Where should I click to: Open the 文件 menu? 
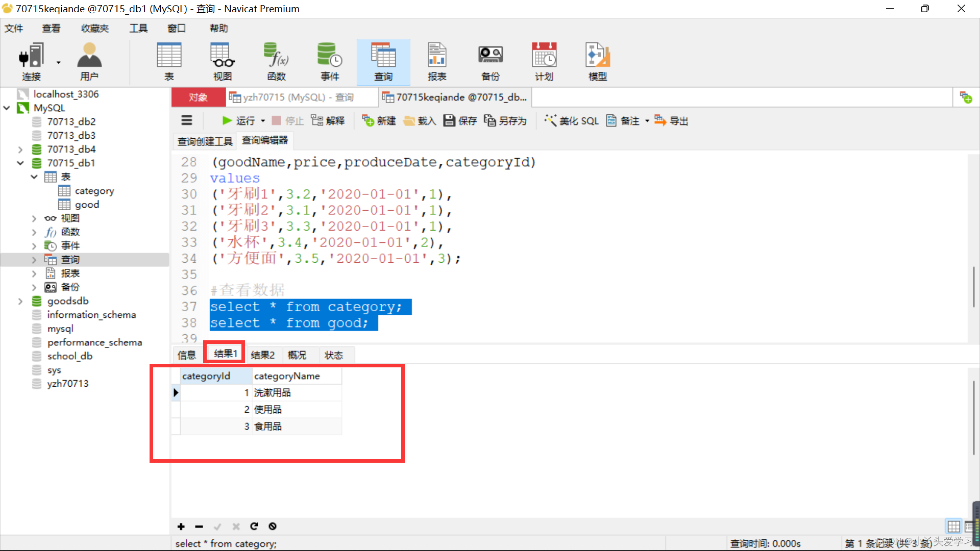pos(14,29)
